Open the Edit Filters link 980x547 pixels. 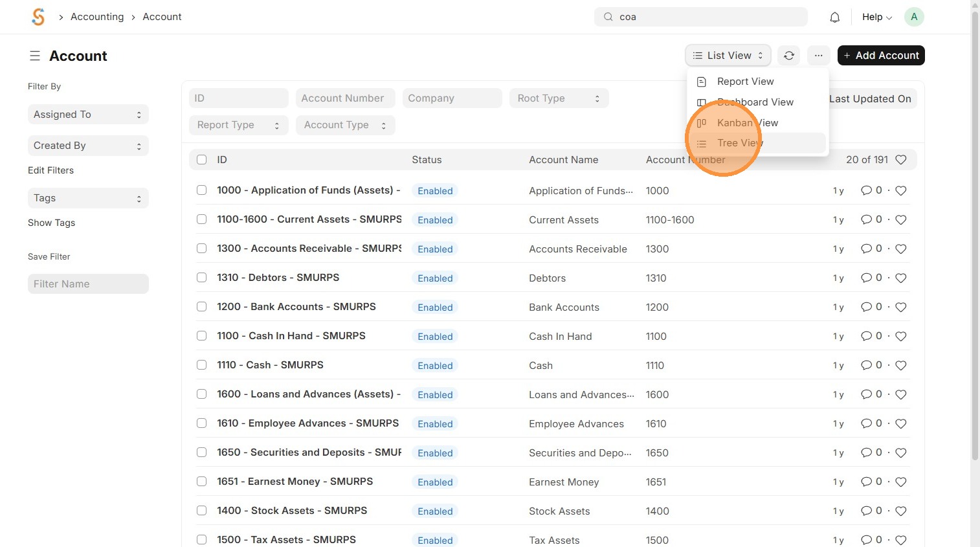click(50, 170)
